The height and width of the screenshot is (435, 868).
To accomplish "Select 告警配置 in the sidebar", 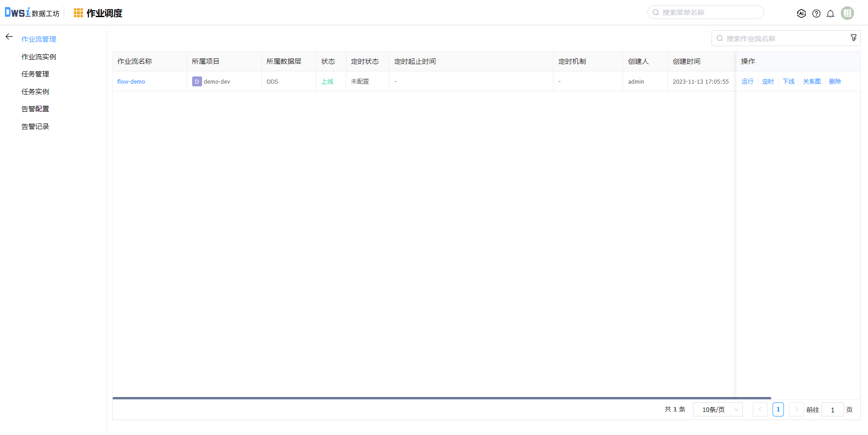I will coord(35,109).
